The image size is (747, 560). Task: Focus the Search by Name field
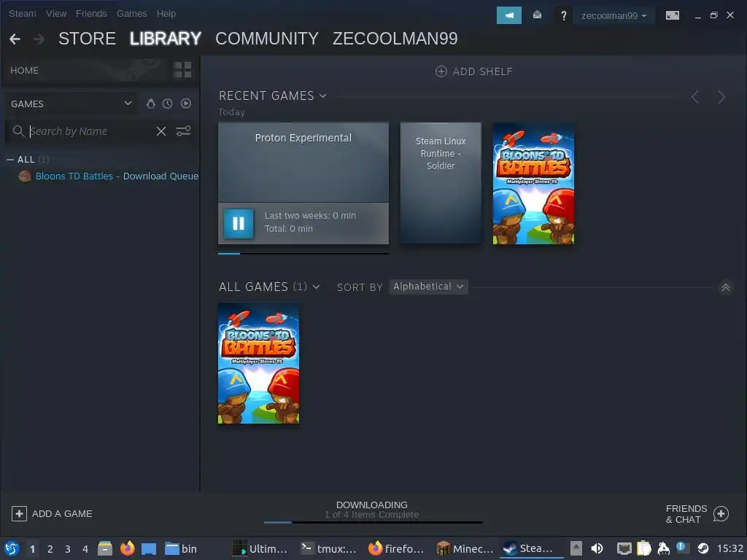click(x=90, y=131)
